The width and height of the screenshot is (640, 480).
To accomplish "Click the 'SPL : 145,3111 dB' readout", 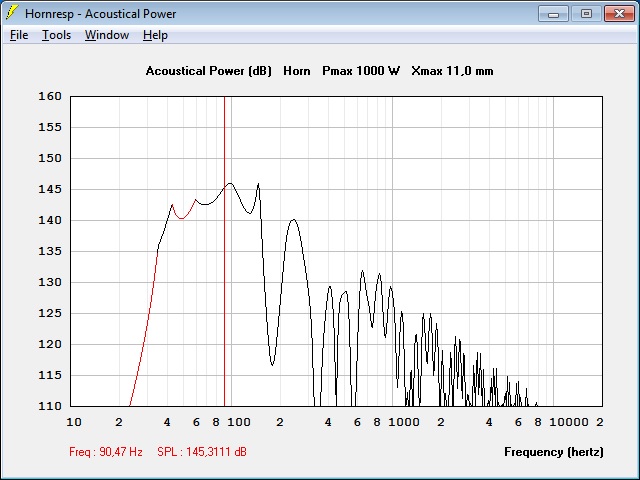I will click(x=202, y=452).
